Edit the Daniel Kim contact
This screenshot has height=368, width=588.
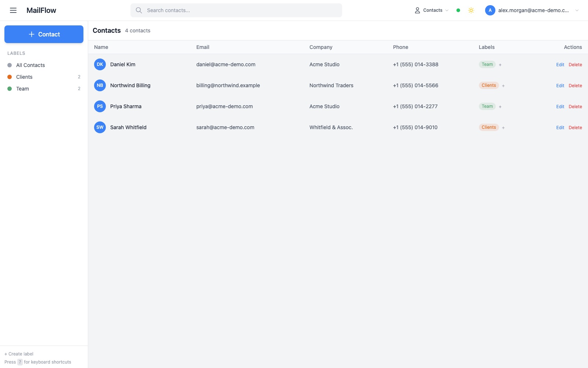pyautogui.click(x=560, y=65)
